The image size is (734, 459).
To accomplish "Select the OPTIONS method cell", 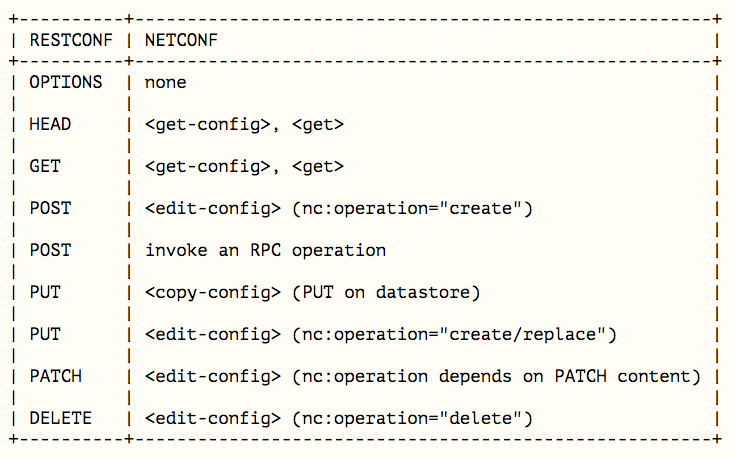I will [x=66, y=82].
